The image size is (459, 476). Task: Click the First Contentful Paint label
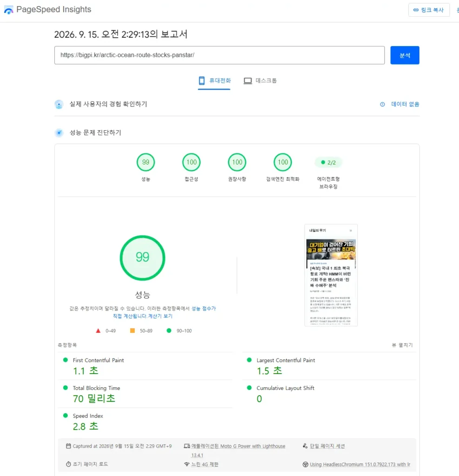point(98,360)
